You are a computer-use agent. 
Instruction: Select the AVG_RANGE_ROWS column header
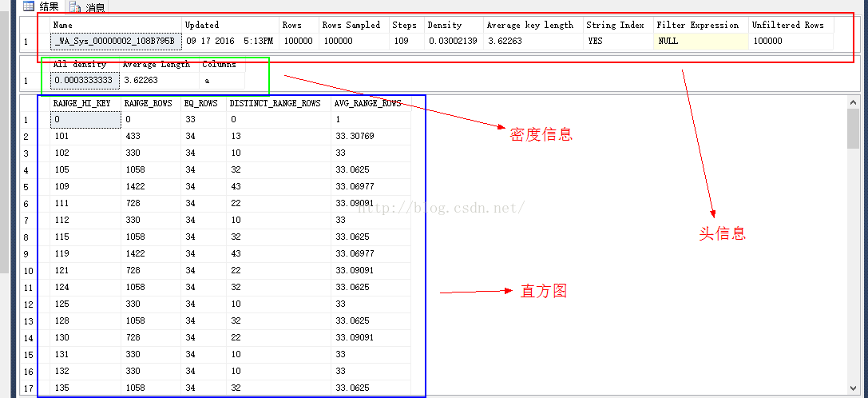pyautogui.click(x=371, y=104)
